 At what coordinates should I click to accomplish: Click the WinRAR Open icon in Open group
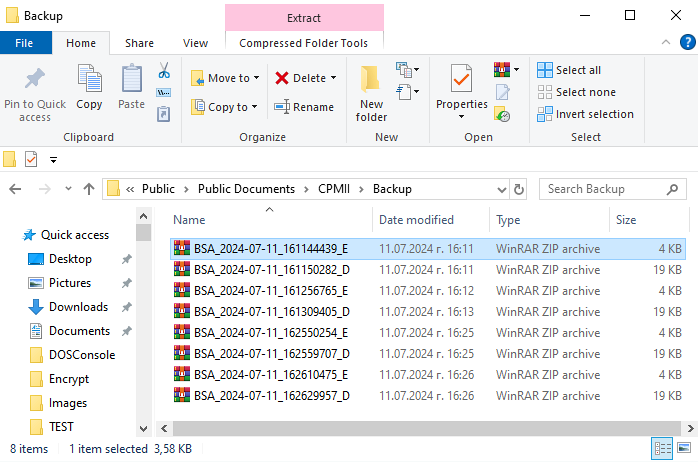coord(502,69)
